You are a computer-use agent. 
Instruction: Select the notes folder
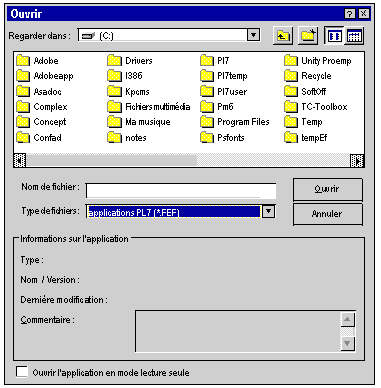click(x=127, y=137)
